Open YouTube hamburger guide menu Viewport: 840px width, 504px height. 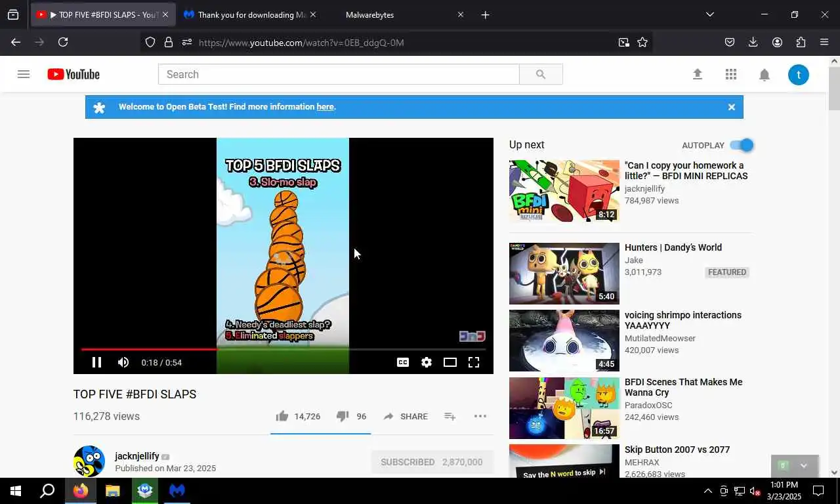pos(24,74)
